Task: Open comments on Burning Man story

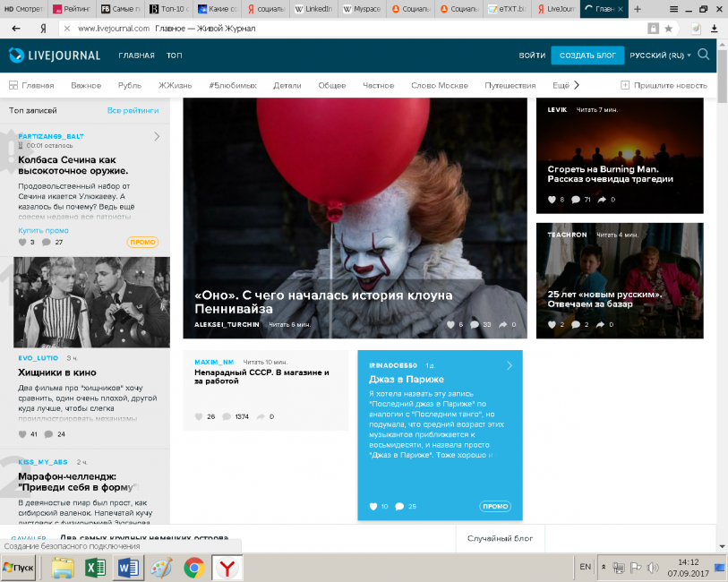Action: (576, 200)
